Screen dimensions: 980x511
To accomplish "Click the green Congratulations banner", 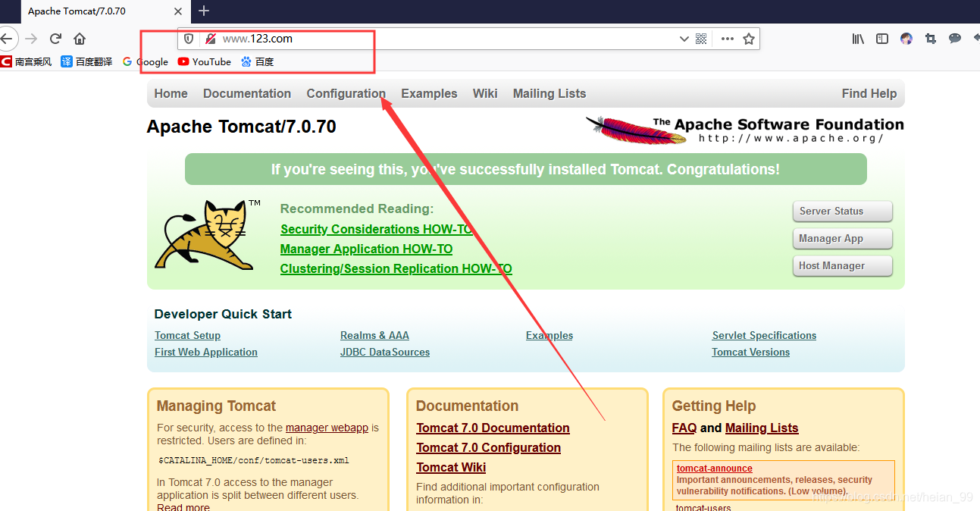I will tap(525, 169).
